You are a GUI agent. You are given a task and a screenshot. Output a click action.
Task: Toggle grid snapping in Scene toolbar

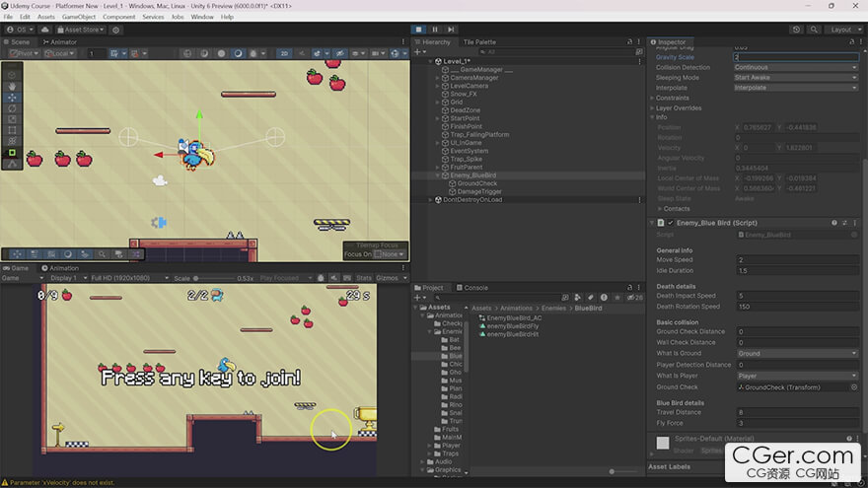(x=114, y=53)
